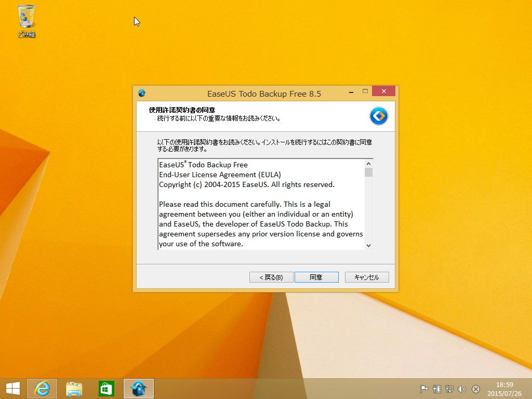Open the Windows Start button
This screenshot has width=532, height=399.
tap(13, 389)
